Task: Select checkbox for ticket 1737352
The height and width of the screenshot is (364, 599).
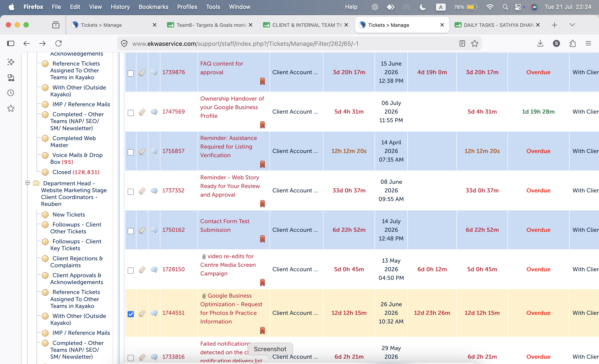Action: (x=131, y=192)
